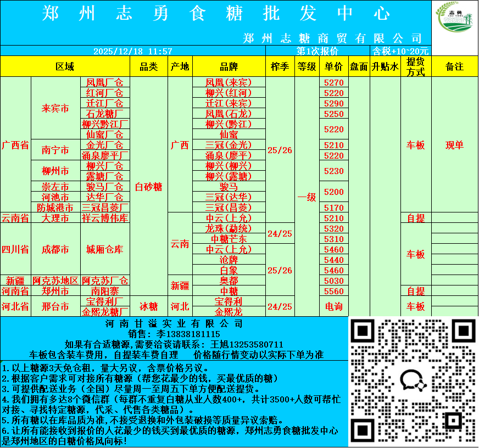This screenshot has height=448, width=479.
Task: Click the 电询 price cell
Action: point(334,306)
